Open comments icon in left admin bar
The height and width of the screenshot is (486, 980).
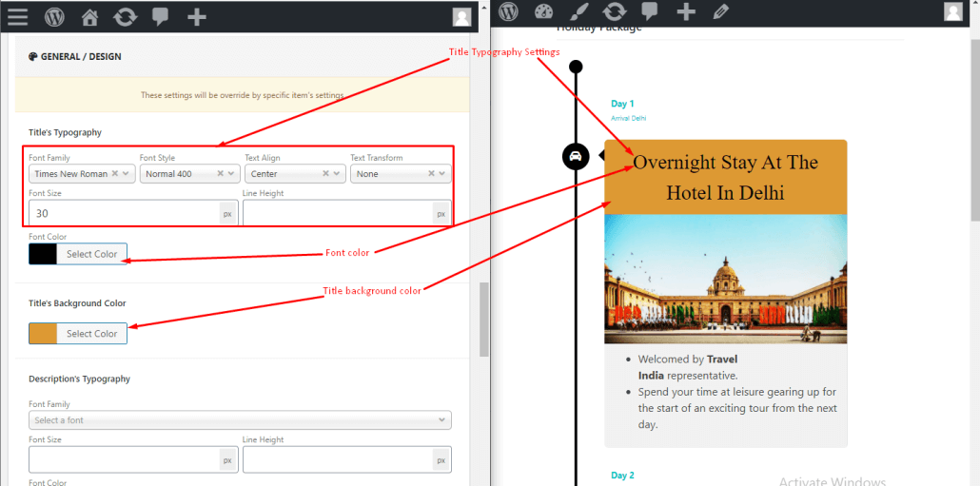tap(161, 17)
